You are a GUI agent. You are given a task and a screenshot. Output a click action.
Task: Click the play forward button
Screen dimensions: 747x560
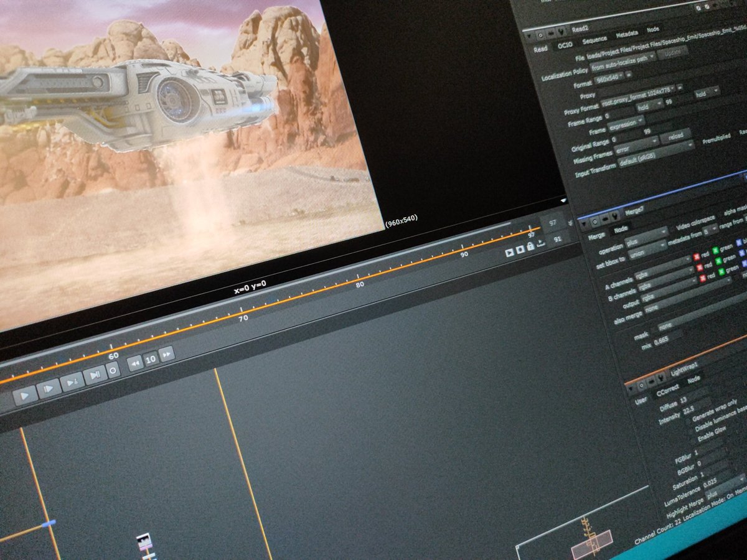click(x=25, y=396)
